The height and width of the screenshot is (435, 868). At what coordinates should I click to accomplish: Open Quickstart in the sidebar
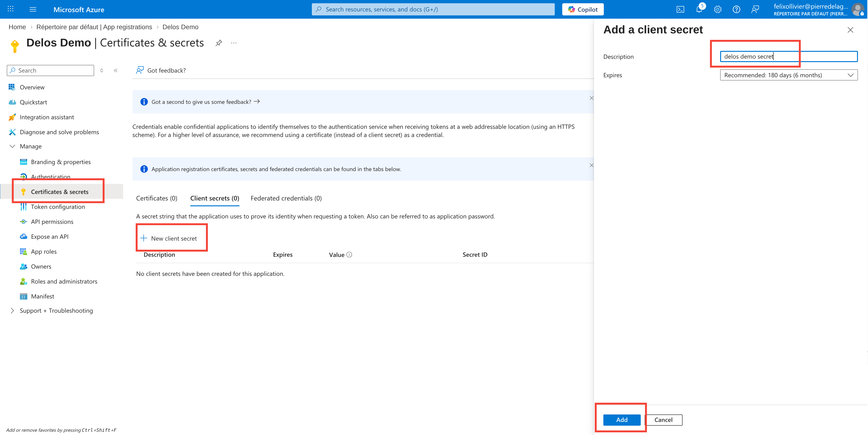click(33, 102)
